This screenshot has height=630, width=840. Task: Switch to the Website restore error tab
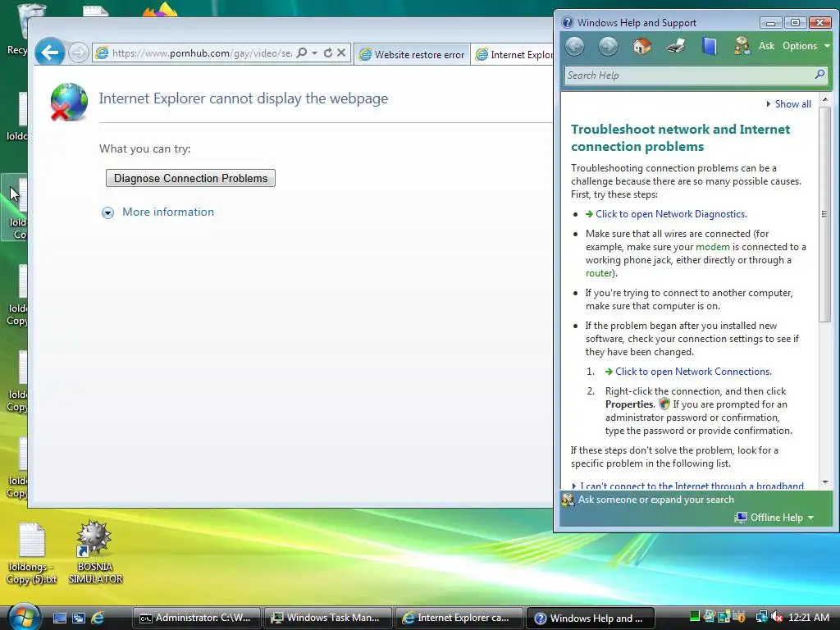[412, 54]
